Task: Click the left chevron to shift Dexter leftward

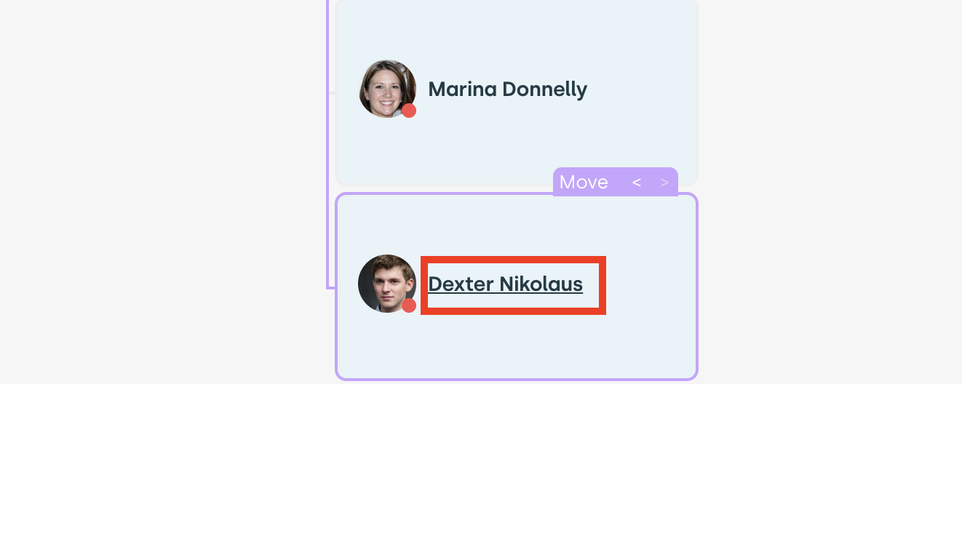Action: click(x=637, y=182)
